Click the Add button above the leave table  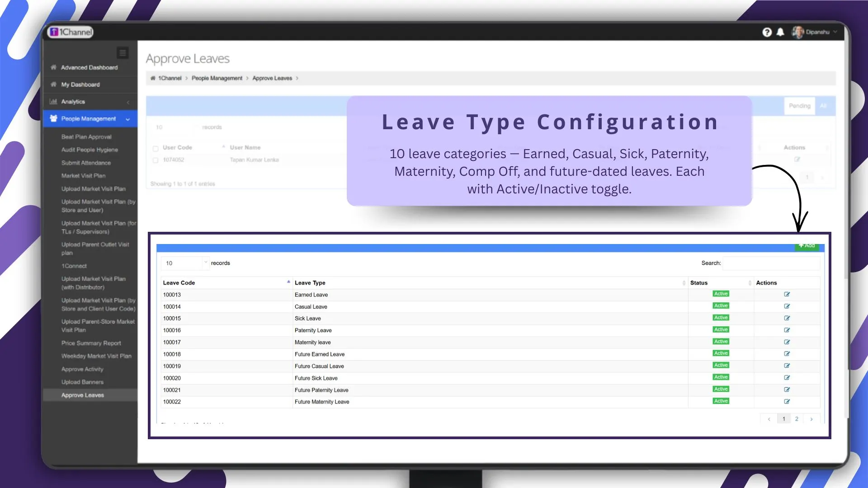[807, 246]
